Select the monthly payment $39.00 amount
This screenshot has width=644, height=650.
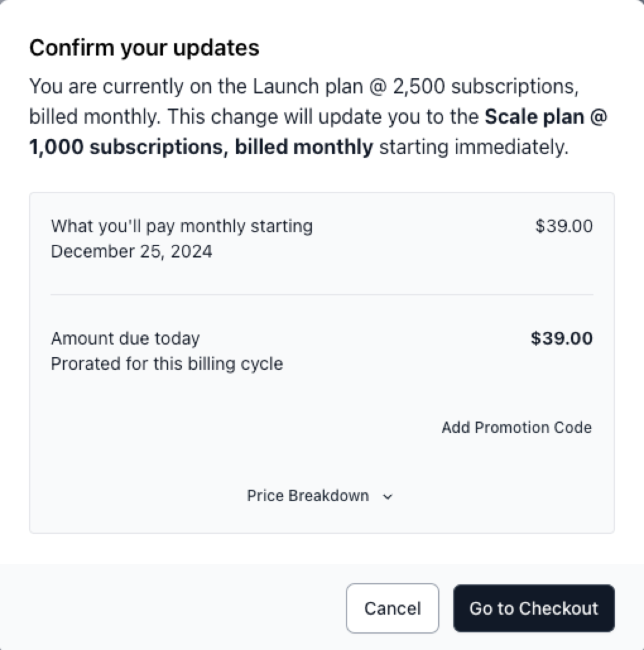coord(563,226)
